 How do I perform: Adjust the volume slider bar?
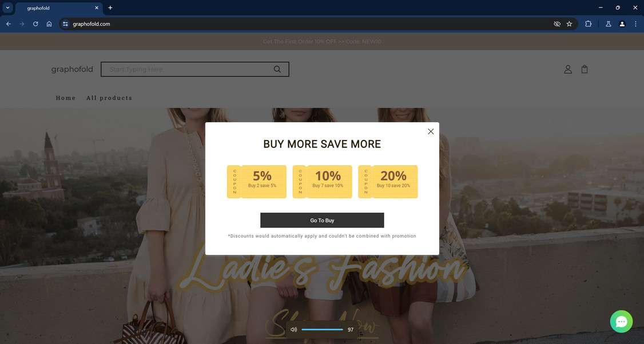[x=322, y=330]
